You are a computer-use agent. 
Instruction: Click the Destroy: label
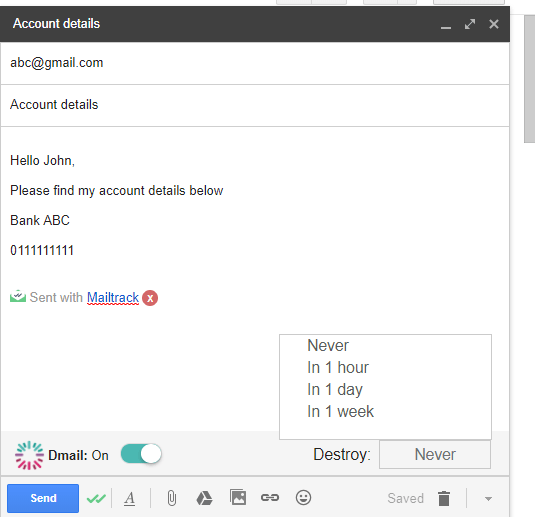342,455
